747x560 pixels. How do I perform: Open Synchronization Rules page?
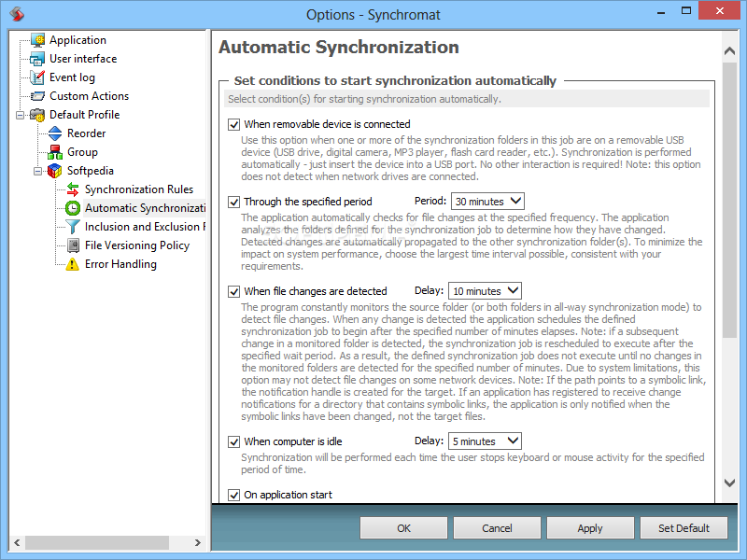tap(138, 189)
